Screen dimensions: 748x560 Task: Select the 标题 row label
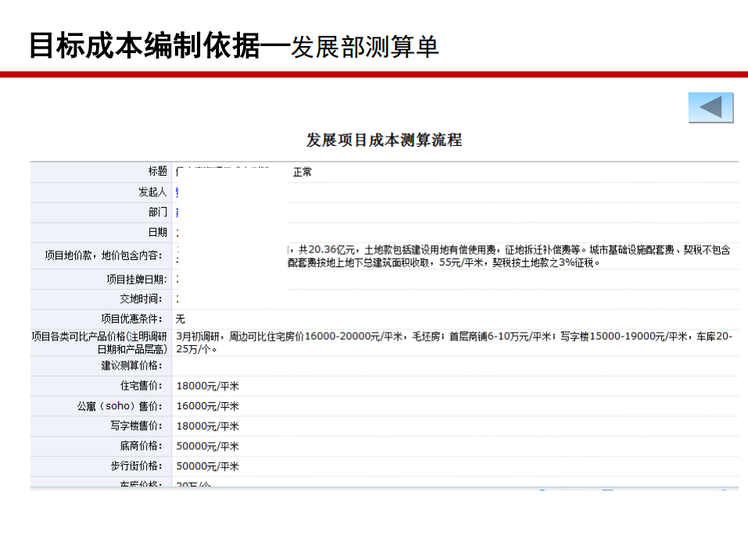pyautogui.click(x=157, y=172)
